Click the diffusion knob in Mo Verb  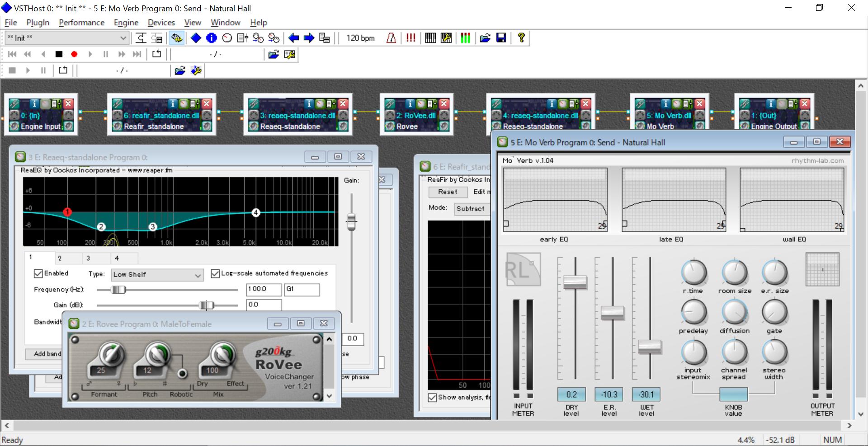[735, 312]
